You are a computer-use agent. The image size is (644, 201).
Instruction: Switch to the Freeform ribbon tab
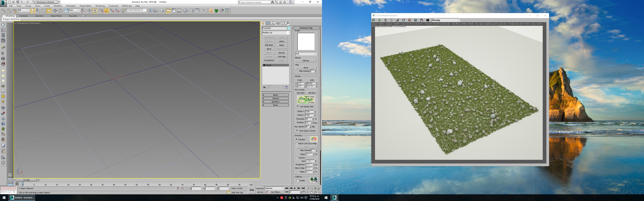(x=24, y=16)
